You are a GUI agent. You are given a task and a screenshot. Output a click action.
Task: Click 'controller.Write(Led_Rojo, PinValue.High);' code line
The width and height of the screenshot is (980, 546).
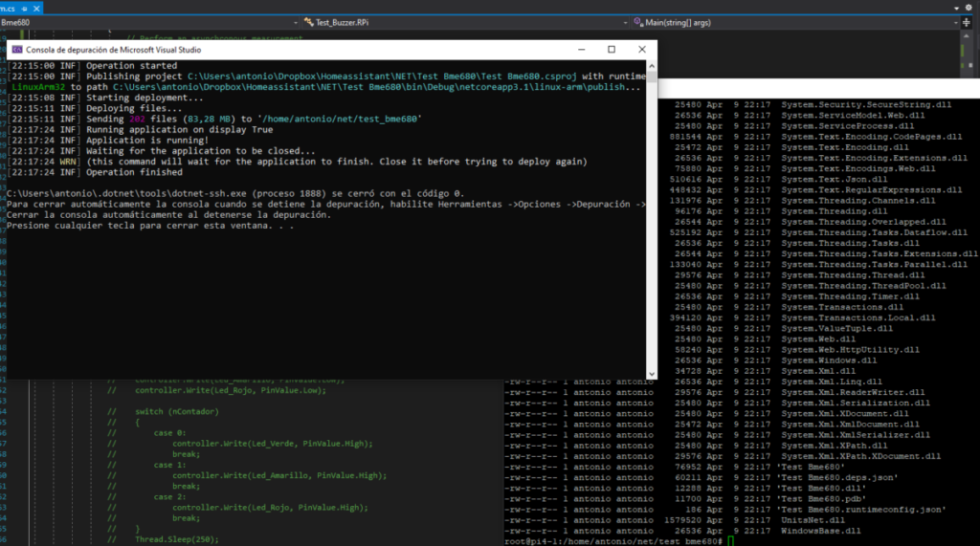tap(270, 507)
